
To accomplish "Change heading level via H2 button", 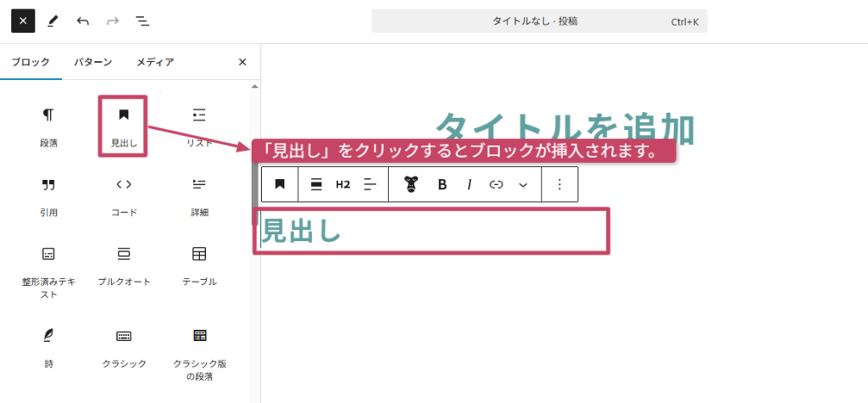I will (343, 185).
